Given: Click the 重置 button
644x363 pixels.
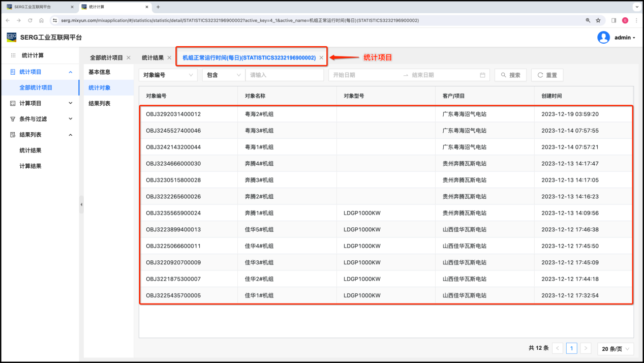Looking at the screenshot, I should tap(547, 75).
